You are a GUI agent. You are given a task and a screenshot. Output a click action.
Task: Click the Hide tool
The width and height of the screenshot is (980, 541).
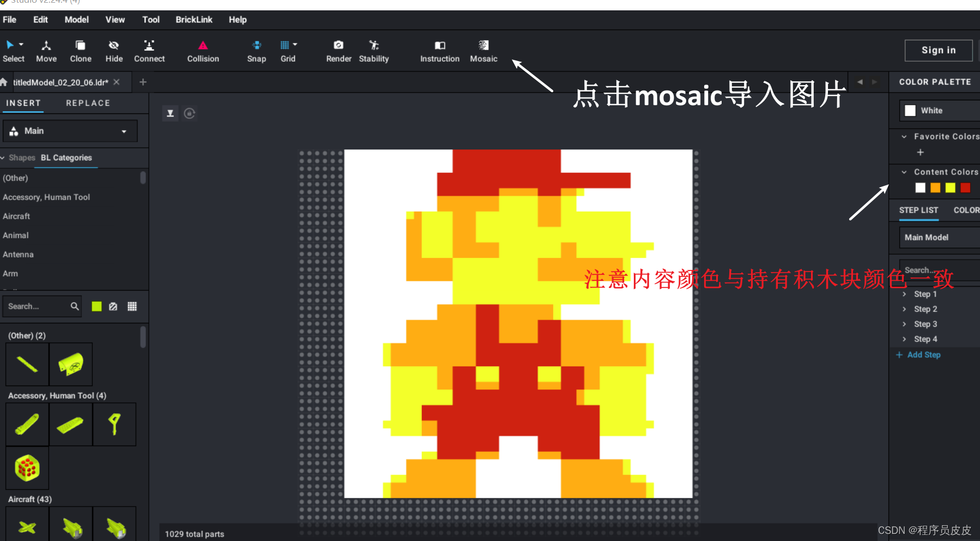[x=114, y=51]
